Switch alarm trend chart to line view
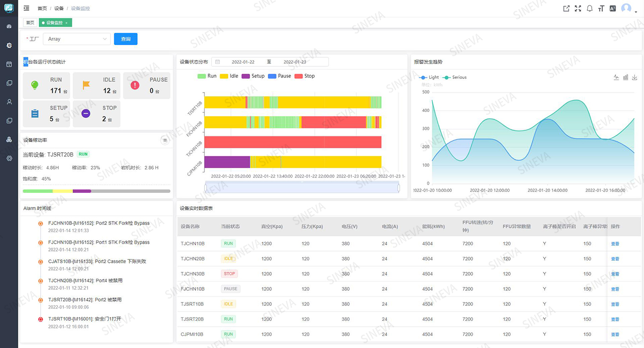644x348 pixels. click(616, 77)
